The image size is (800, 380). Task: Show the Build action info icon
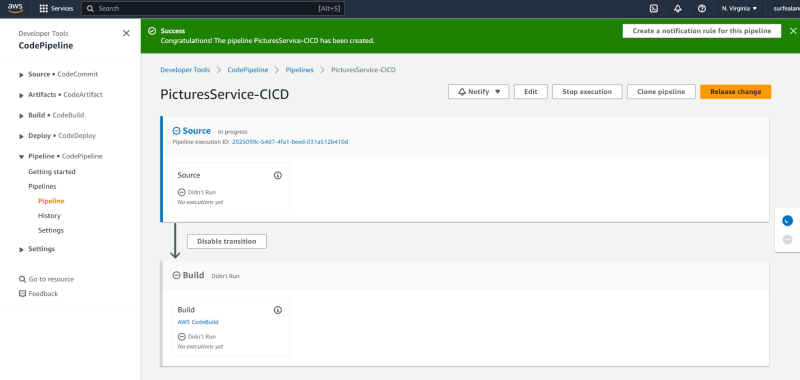coord(278,310)
